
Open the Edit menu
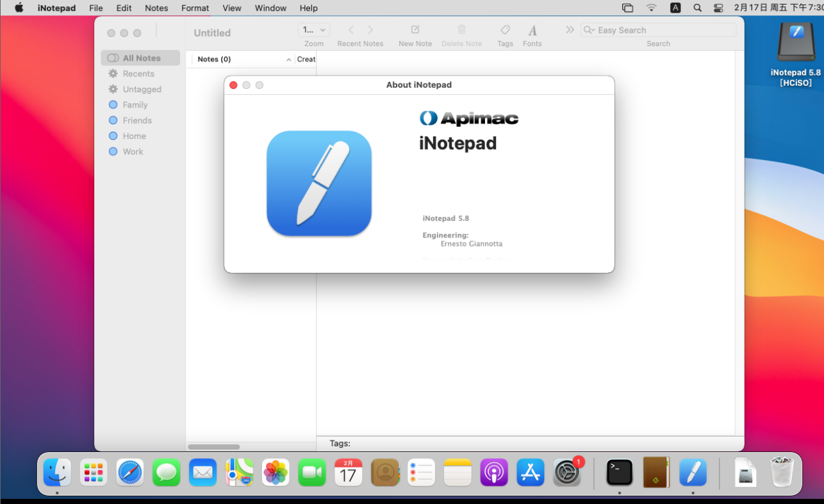(x=124, y=8)
